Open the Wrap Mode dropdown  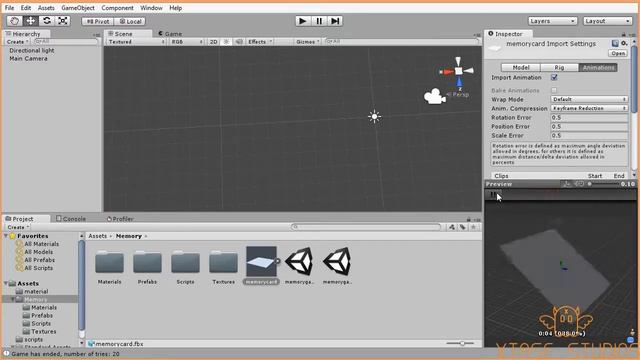pos(589,99)
